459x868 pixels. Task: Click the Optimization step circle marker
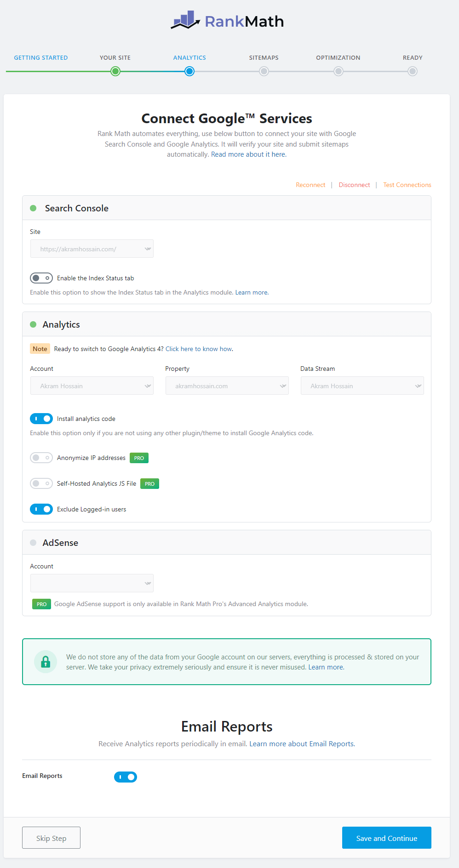point(339,71)
